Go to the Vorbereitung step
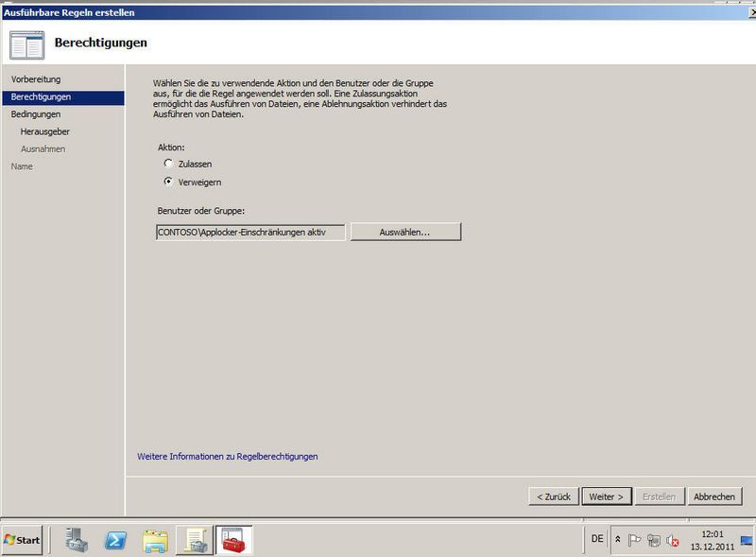Viewport: 756px width, 557px height. point(36,79)
